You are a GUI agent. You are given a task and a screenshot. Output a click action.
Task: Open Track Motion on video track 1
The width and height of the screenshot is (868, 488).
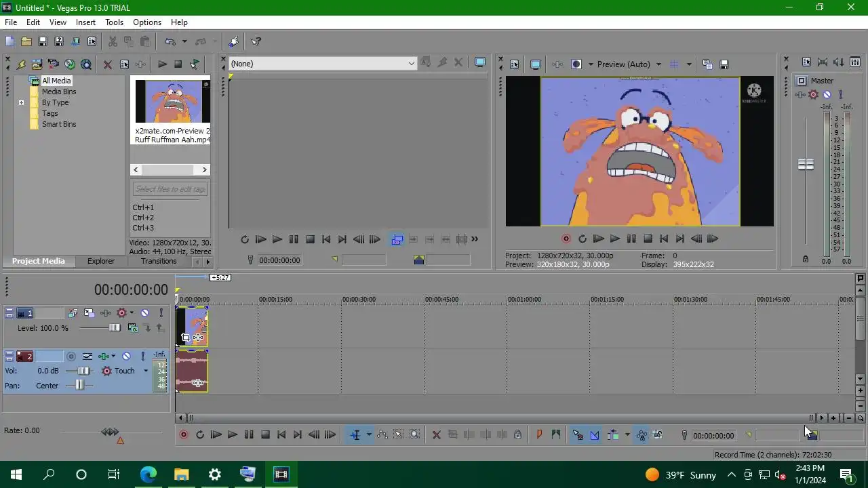[x=89, y=313]
